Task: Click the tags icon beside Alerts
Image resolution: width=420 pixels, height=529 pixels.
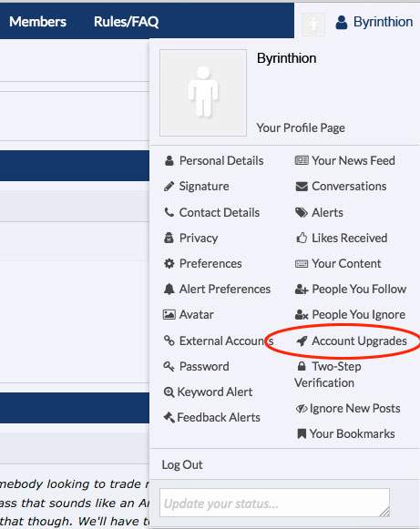Action: click(x=302, y=212)
